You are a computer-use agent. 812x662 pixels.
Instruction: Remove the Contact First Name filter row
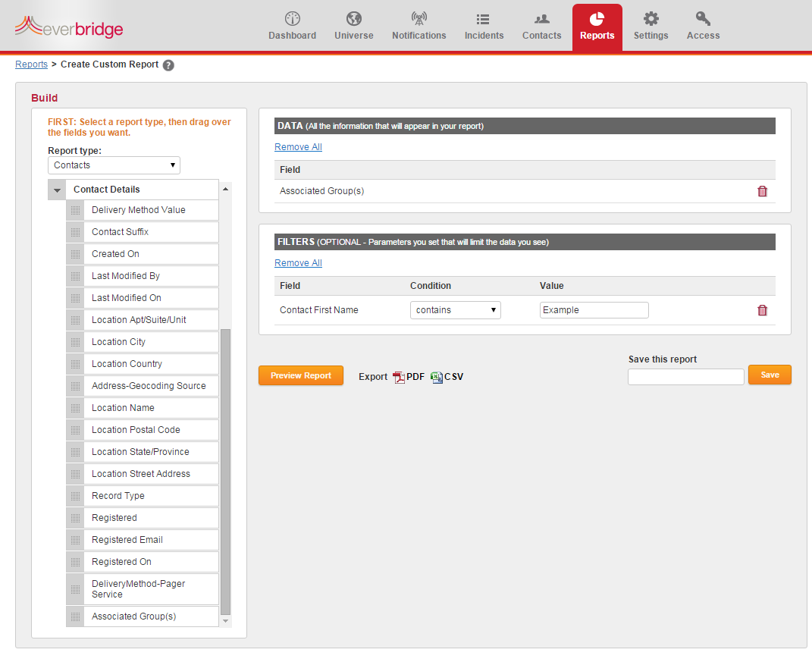762,309
